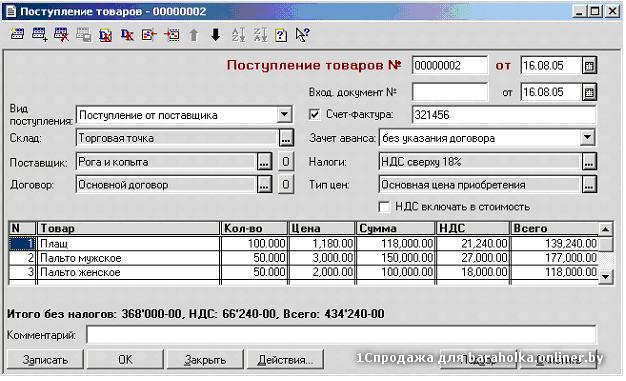
Task: Click the Товар column header
Action: (128, 228)
